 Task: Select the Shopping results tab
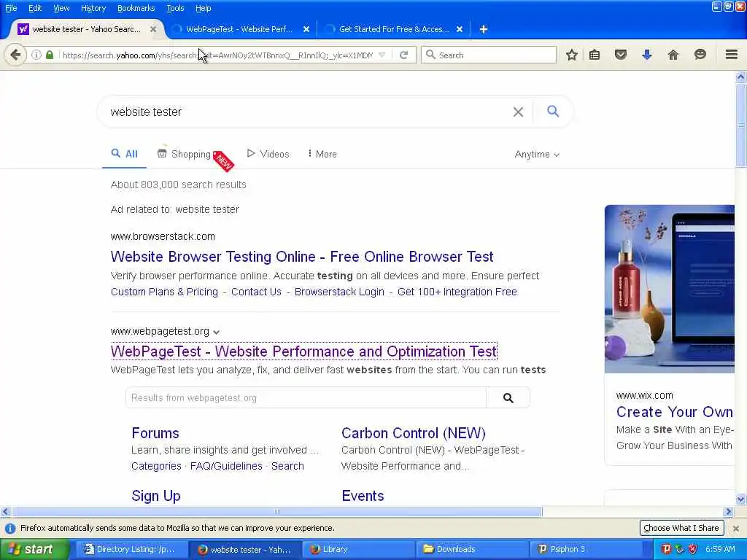pos(184,154)
